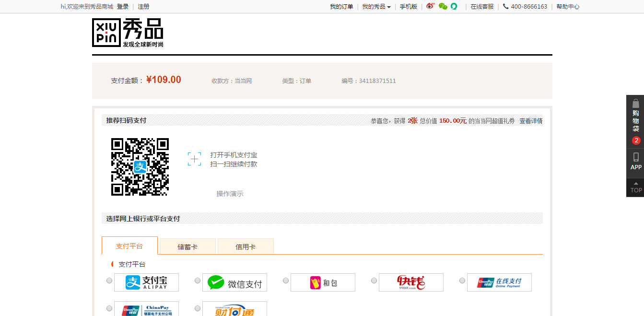
Task: Click the 推荐扫码支付 section header
Action: (126, 120)
